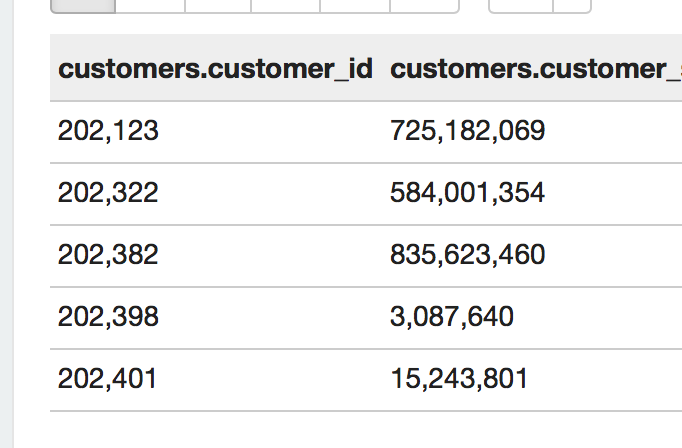Viewport: 682px width, 448px height.
Task: Select customer ID cell 202,322
Action: click(x=109, y=193)
